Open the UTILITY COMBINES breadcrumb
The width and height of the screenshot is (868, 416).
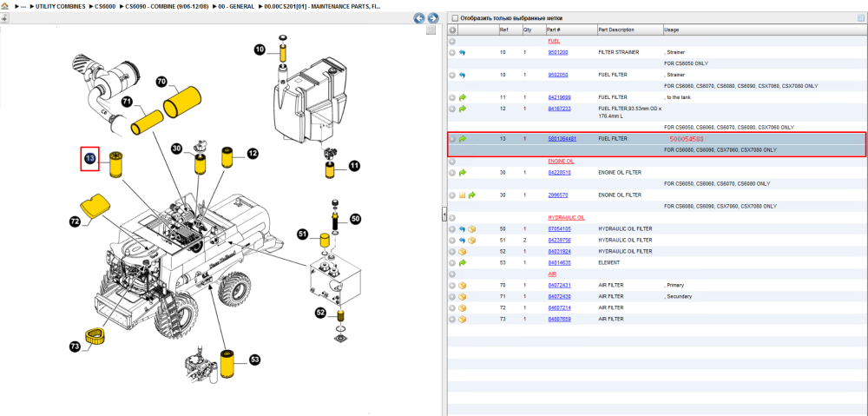(61, 6)
